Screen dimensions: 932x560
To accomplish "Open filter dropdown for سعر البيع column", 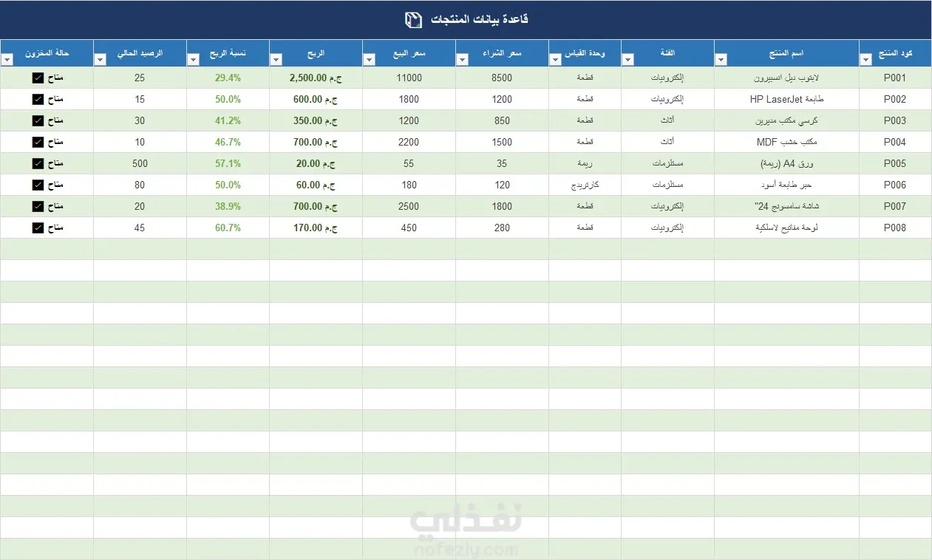I will [x=370, y=59].
